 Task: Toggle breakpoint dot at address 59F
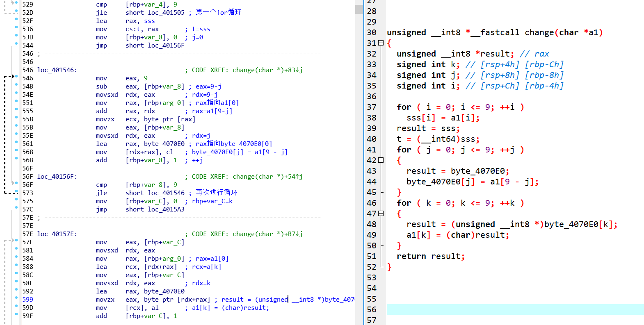[x=16, y=314]
